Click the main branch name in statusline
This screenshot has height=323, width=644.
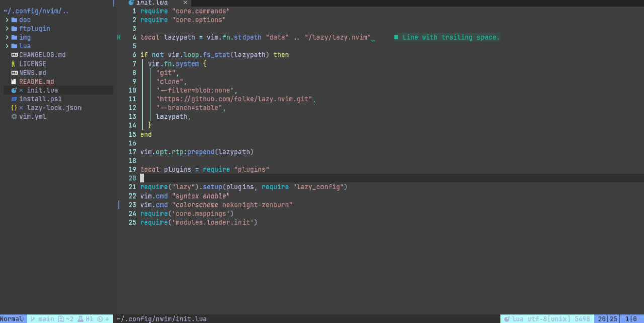pyautogui.click(x=46, y=319)
